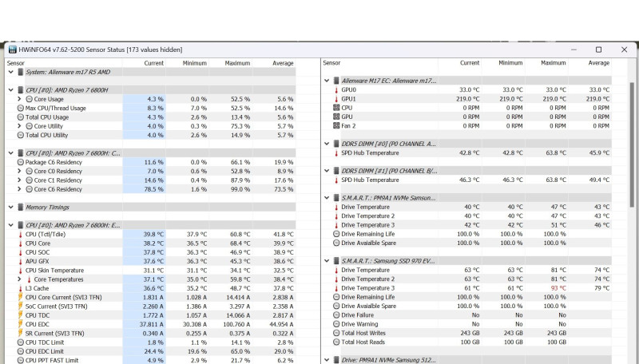Collapse the Memory Timings group

tap(11, 207)
